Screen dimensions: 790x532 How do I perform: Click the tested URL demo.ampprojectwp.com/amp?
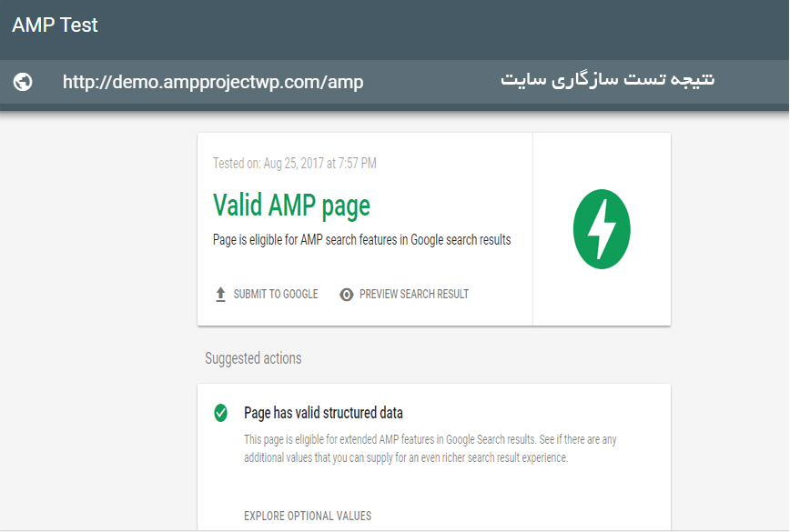(213, 82)
